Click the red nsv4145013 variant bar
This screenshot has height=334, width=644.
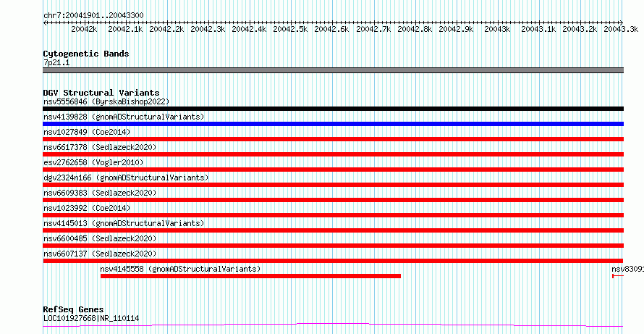(333, 230)
